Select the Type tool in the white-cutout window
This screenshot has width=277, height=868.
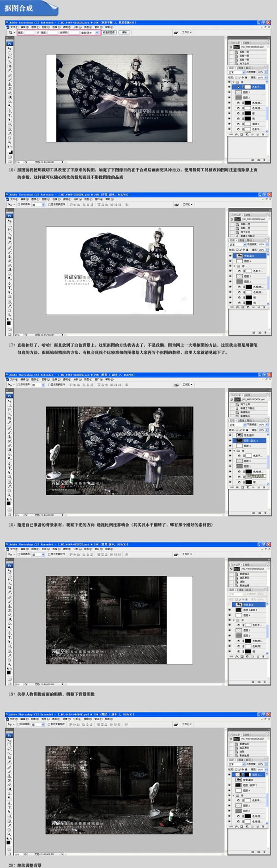[x=9, y=288]
